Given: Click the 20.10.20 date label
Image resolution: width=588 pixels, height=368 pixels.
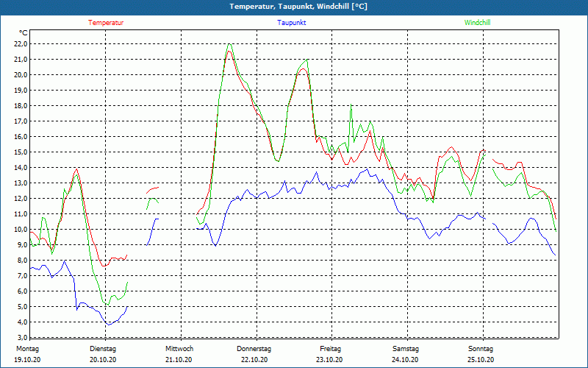Looking at the screenshot, I should [103, 360].
